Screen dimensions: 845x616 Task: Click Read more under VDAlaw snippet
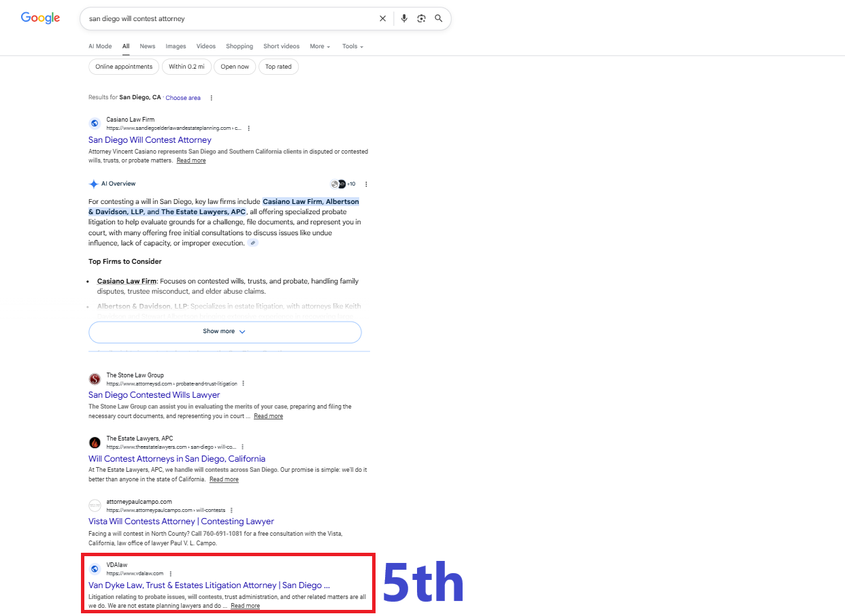[x=245, y=606]
